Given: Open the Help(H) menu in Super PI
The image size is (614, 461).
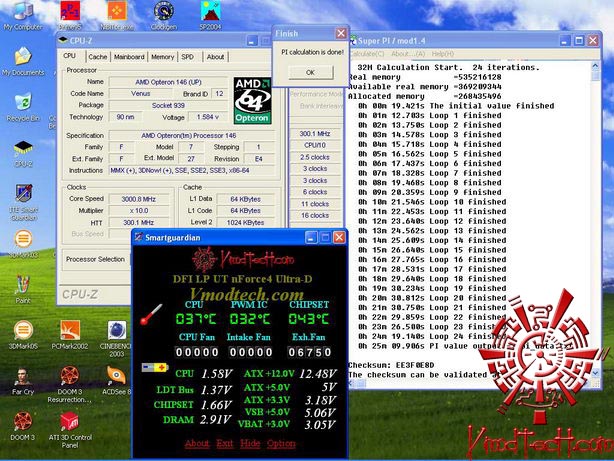Looking at the screenshot, I should pos(443,54).
